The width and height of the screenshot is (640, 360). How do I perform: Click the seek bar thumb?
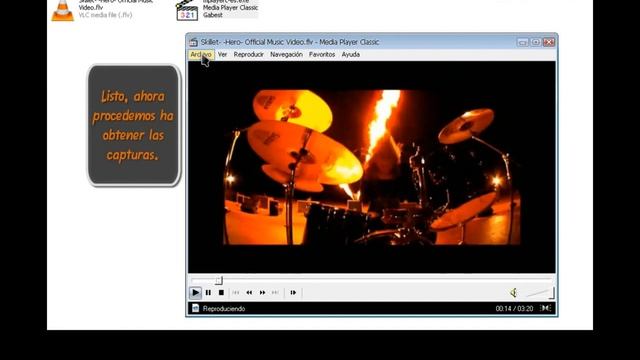[219, 280]
